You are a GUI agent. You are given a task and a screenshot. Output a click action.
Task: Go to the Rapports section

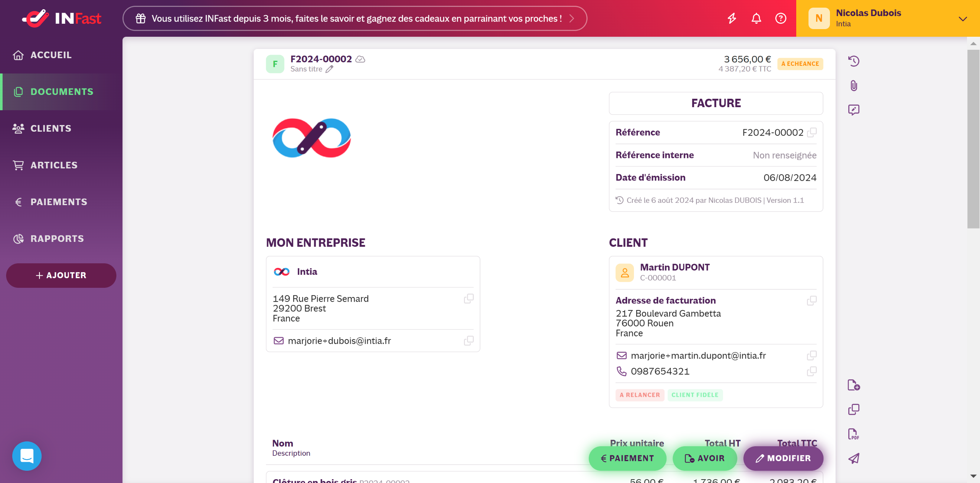57,239
